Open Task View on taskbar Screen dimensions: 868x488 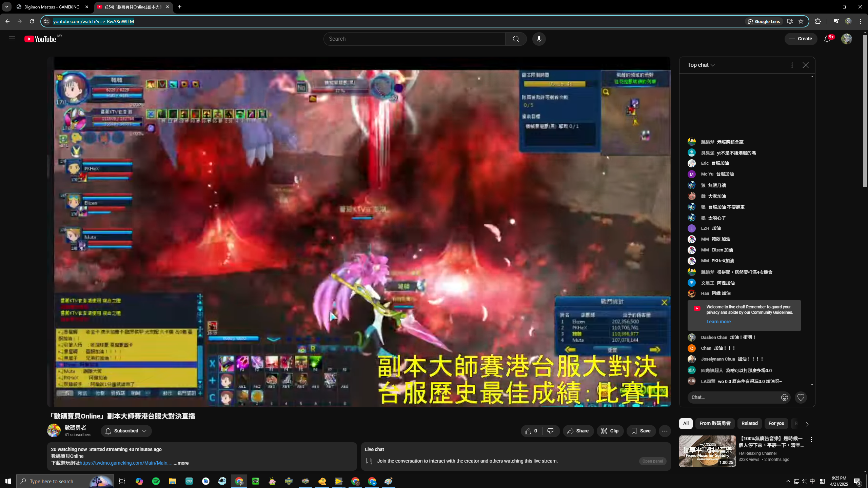122,481
